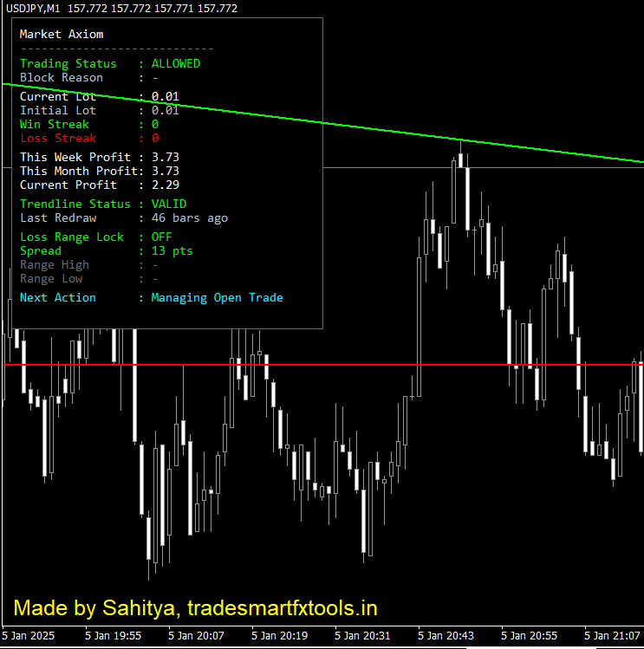644x649 pixels.
Task: Select the Trendline Status VALID value
Action: (x=168, y=204)
